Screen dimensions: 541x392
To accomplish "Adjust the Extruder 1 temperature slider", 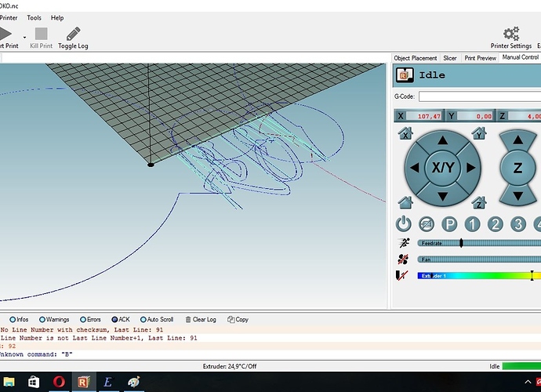I will [x=479, y=276].
